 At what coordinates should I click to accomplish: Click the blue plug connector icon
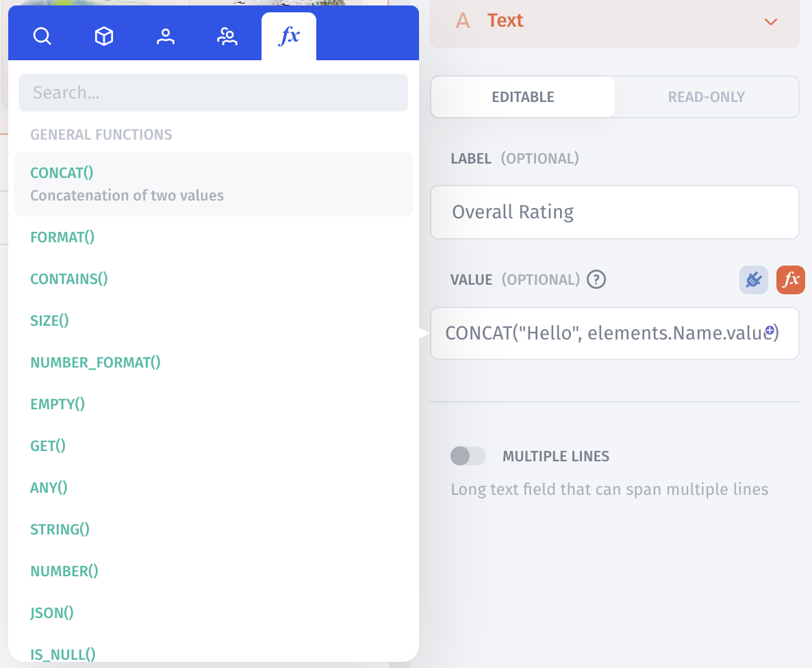tap(753, 280)
